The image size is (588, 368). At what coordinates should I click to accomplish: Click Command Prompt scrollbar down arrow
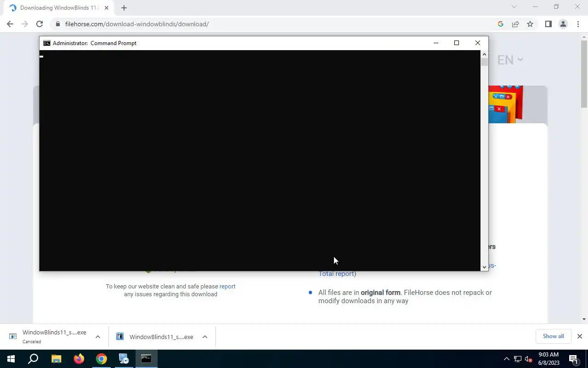484,267
